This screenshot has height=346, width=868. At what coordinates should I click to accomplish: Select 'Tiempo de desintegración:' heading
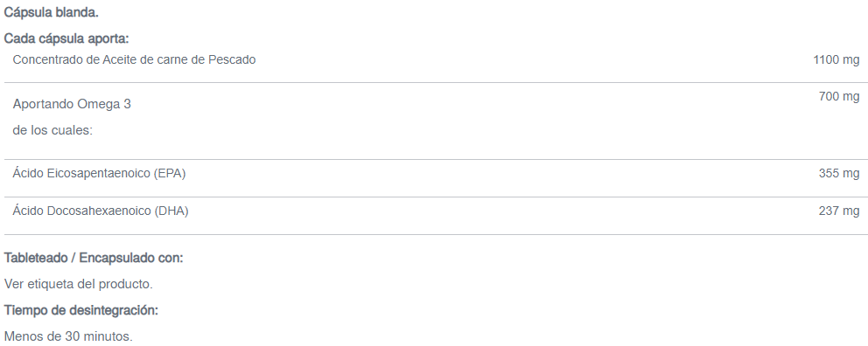pos(81,311)
